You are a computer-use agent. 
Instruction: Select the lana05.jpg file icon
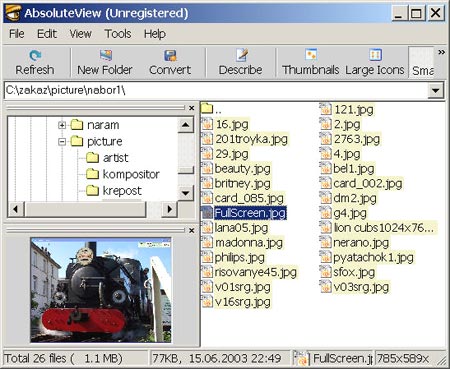click(x=207, y=227)
